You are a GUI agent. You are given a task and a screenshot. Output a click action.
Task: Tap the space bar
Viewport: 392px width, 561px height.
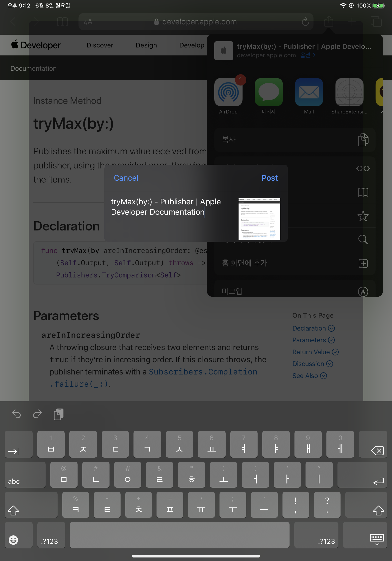(x=180, y=535)
